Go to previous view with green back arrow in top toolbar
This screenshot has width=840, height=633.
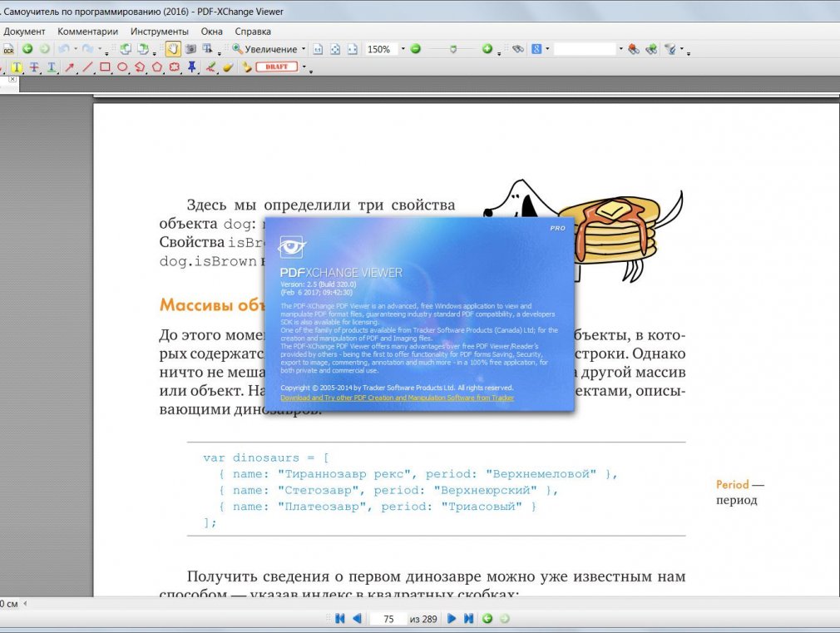click(x=27, y=49)
